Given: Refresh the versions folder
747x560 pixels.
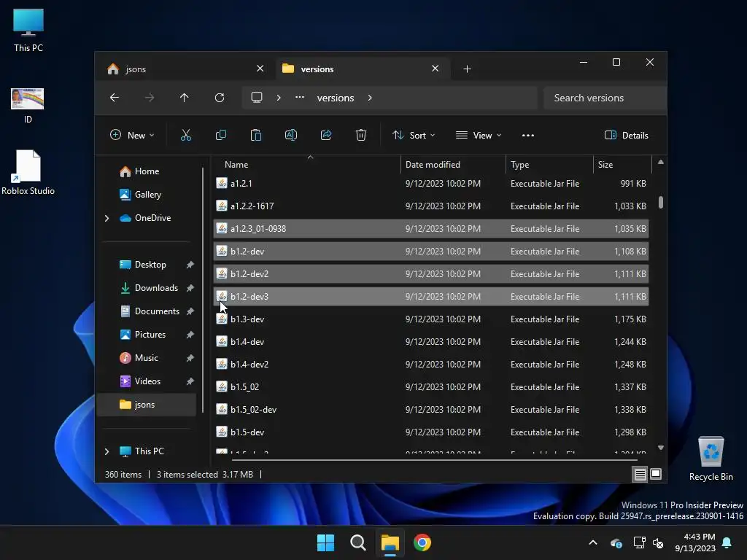Looking at the screenshot, I should (x=220, y=98).
